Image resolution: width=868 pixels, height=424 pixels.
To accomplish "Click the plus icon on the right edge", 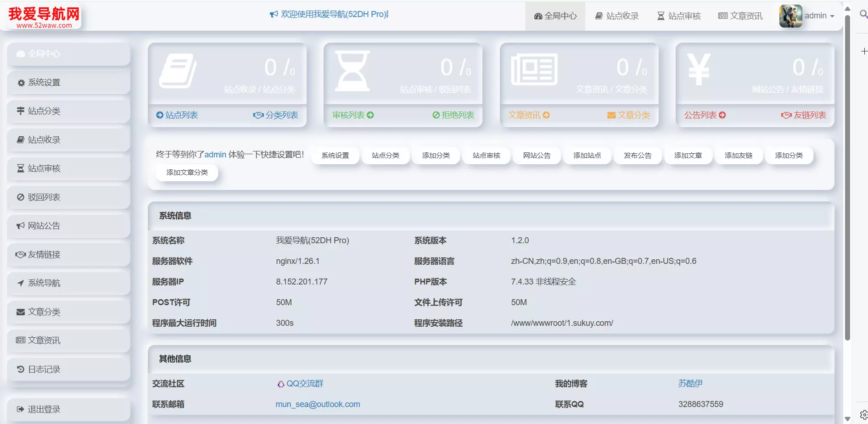I will (865, 51).
